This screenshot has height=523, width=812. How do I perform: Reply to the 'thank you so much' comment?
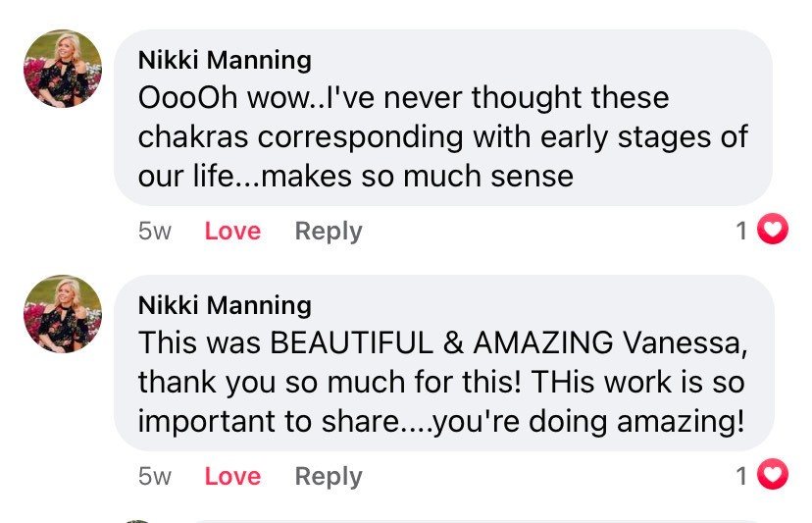329,477
